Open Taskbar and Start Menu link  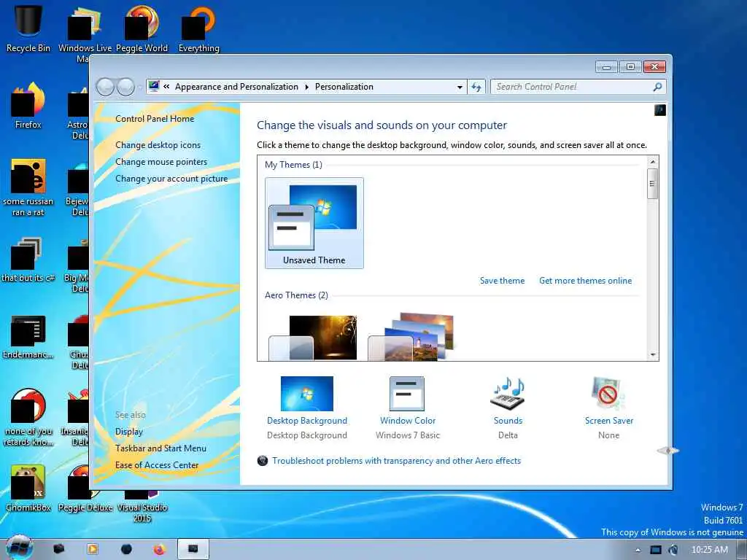click(160, 448)
